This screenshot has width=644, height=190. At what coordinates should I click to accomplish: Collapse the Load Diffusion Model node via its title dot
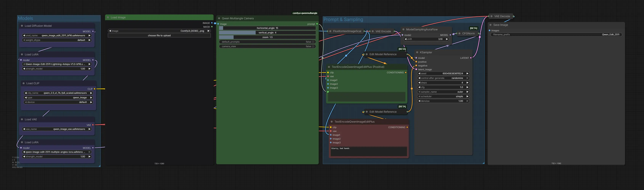[x=22, y=26]
